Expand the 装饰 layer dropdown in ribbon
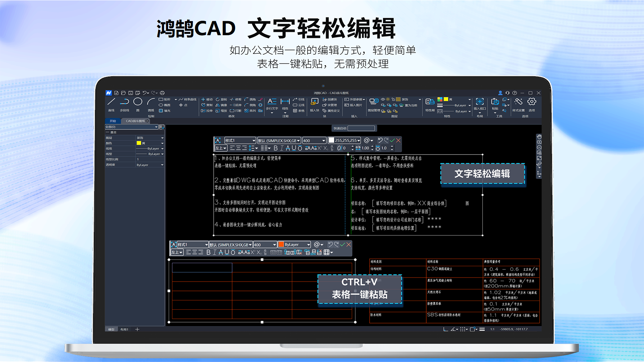This screenshot has width=644, height=362. (x=420, y=100)
